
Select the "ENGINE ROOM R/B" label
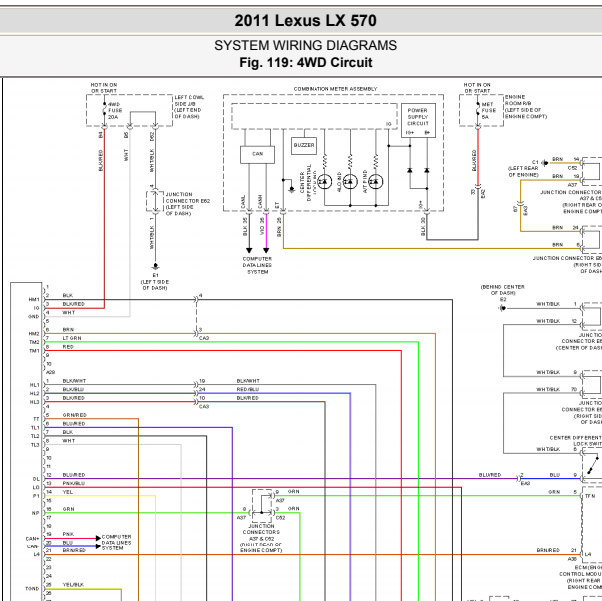tap(525, 107)
